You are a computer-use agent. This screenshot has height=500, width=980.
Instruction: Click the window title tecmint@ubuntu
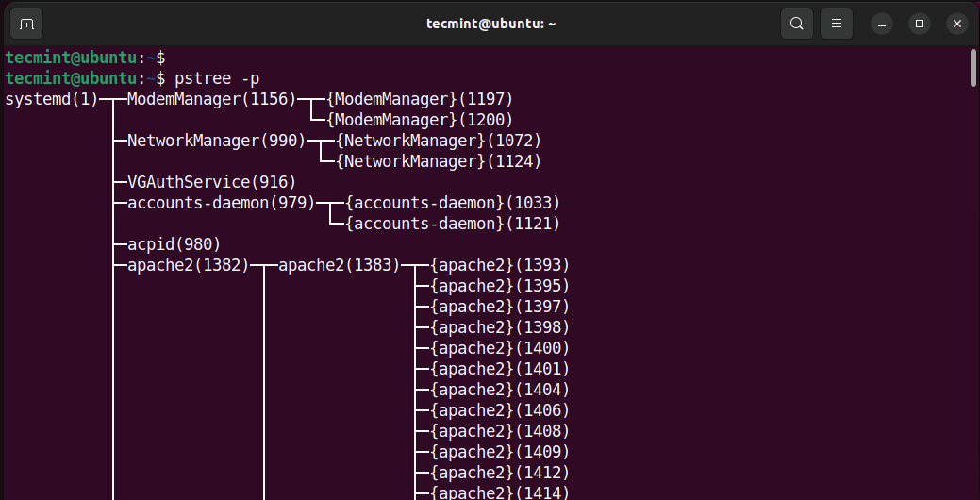tap(490, 24)
